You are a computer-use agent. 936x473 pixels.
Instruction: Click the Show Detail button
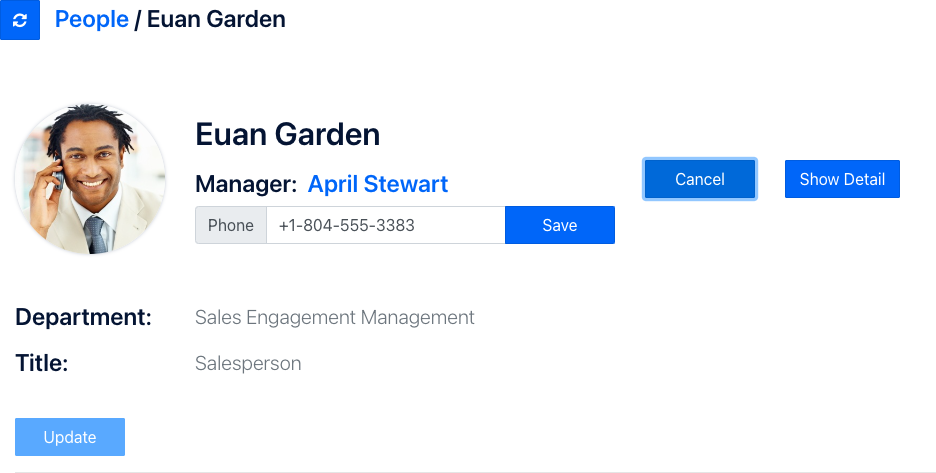point(842,179)
